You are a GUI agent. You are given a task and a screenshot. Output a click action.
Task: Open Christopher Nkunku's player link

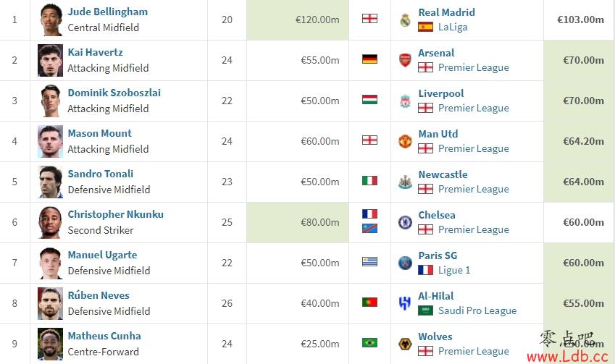pyautogui.click(x=116, y=214)
